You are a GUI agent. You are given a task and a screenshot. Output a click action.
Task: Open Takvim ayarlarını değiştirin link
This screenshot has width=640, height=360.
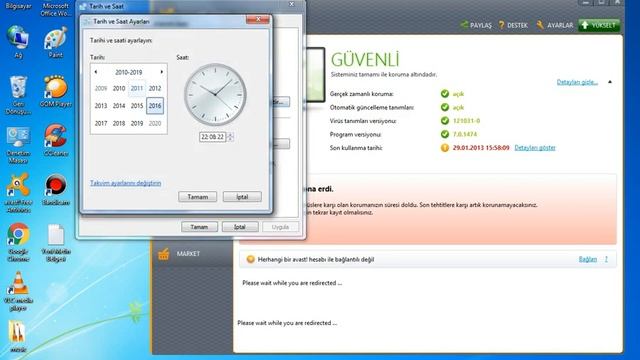[x=126, y=183]
